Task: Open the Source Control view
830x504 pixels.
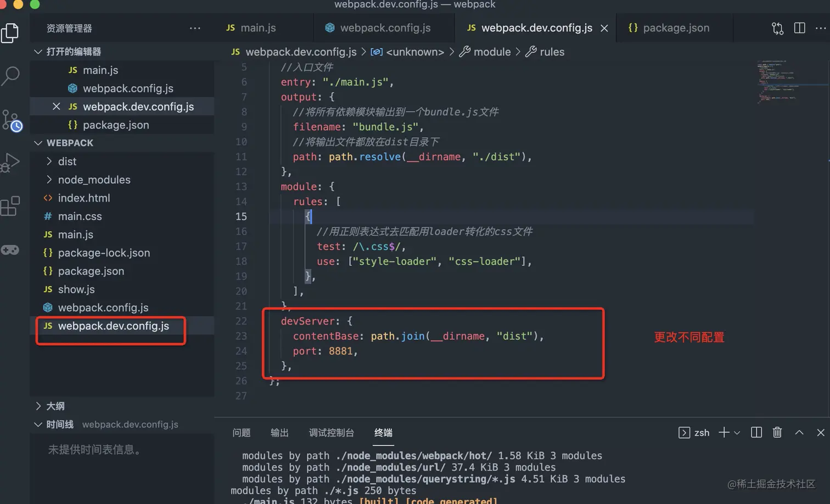Action: [x=11, y=120]
